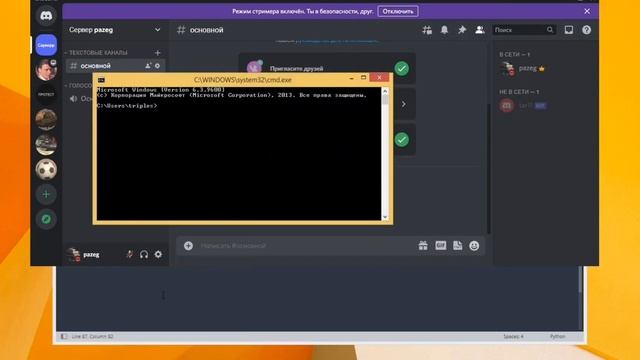Open the soccer ball server icon
The image size is (640, 360).
click(46, 169)
